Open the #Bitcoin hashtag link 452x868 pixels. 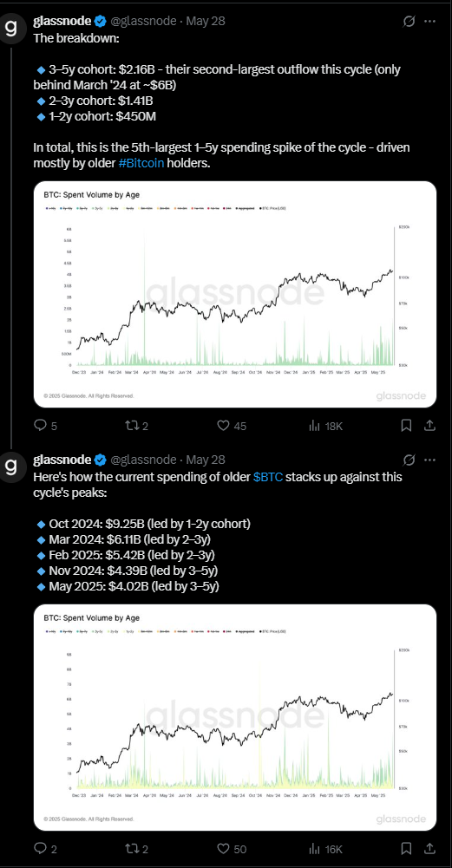coord(141,164)
